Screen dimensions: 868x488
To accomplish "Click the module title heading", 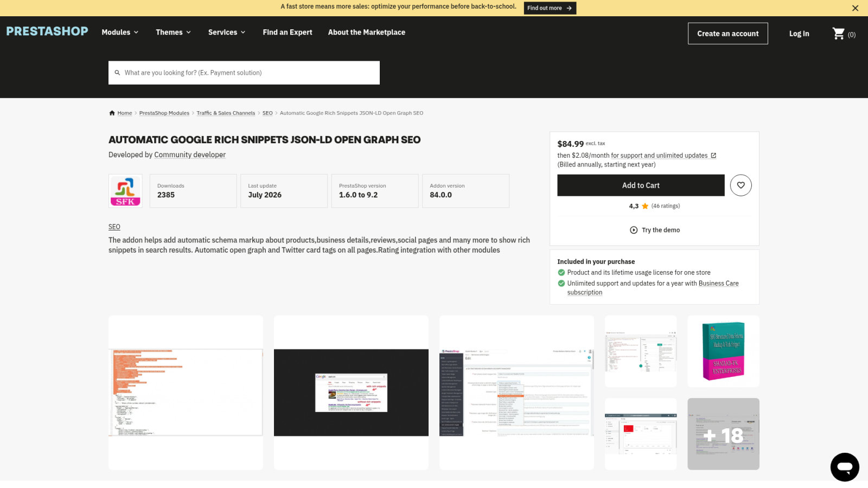I will click(x=265, y=140).
